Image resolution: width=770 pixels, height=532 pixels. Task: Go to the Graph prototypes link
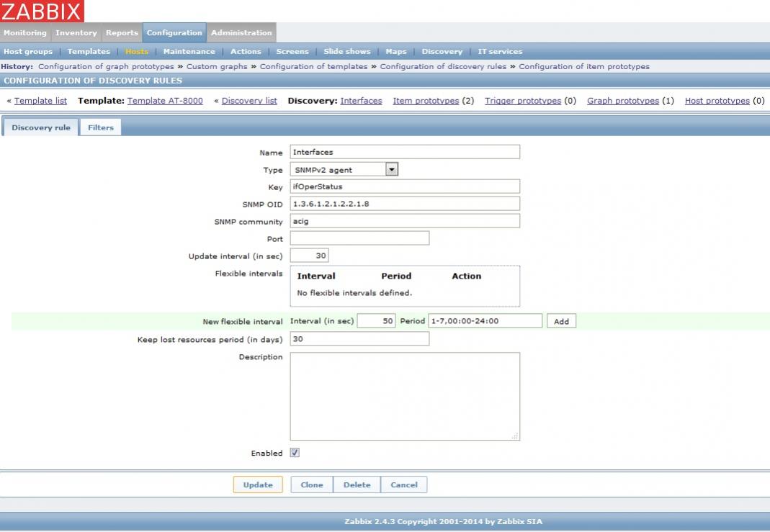pyautogui.click(x=623, y=101)
